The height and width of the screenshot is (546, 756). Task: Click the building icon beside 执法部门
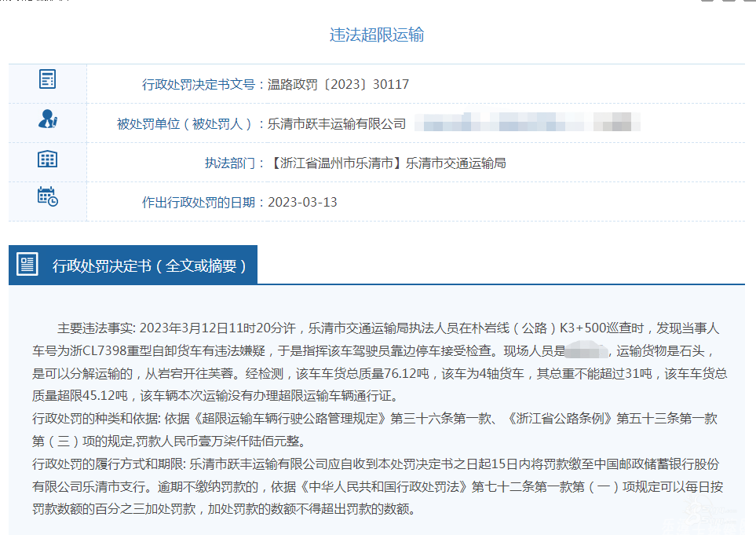click(47, 159)
